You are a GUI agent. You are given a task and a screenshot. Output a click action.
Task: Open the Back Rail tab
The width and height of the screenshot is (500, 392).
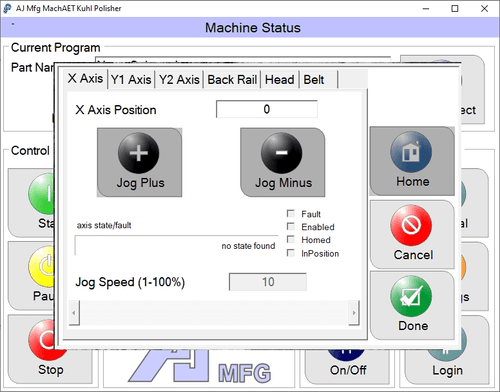pos(232,80)
